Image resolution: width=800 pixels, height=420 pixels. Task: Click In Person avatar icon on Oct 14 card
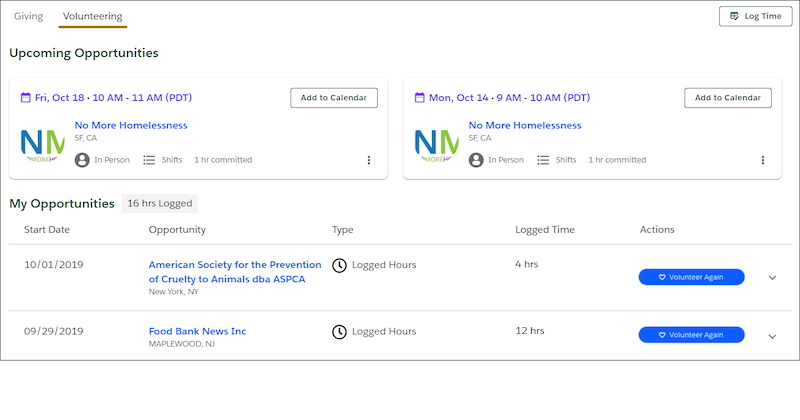coord(476,160)
